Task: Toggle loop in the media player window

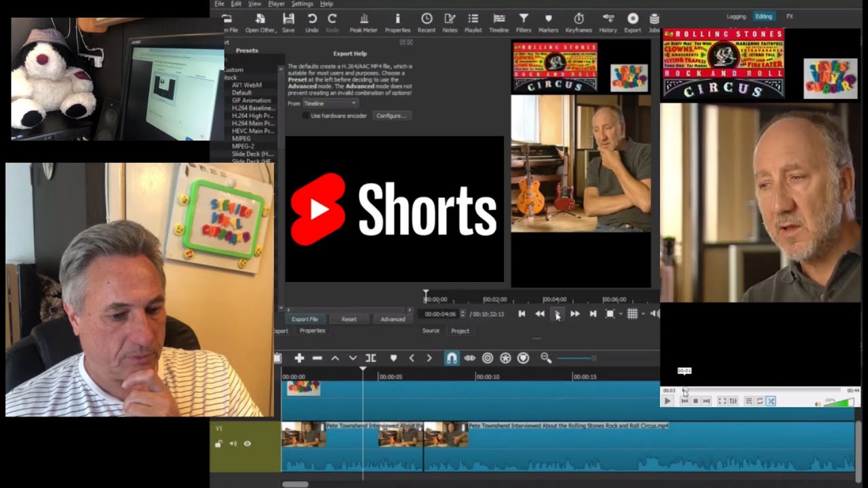Action: (x=759, y=401)
